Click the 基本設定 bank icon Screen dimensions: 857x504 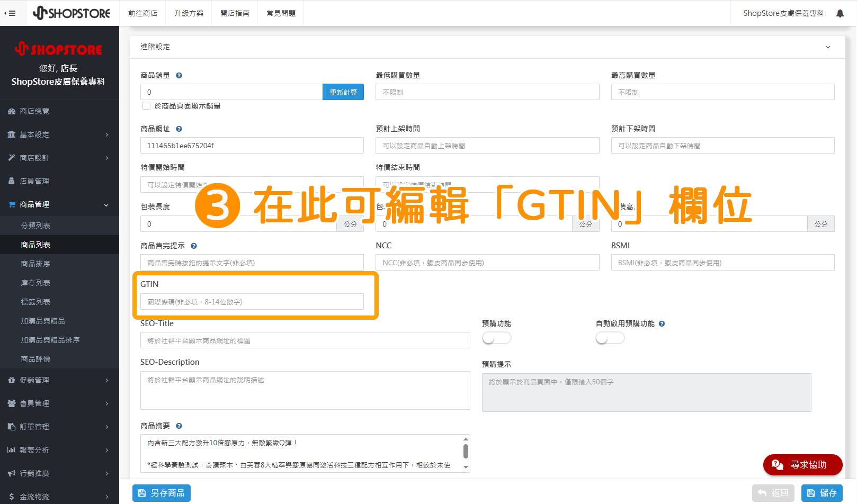pyautogui.click(x=12, y=135)
